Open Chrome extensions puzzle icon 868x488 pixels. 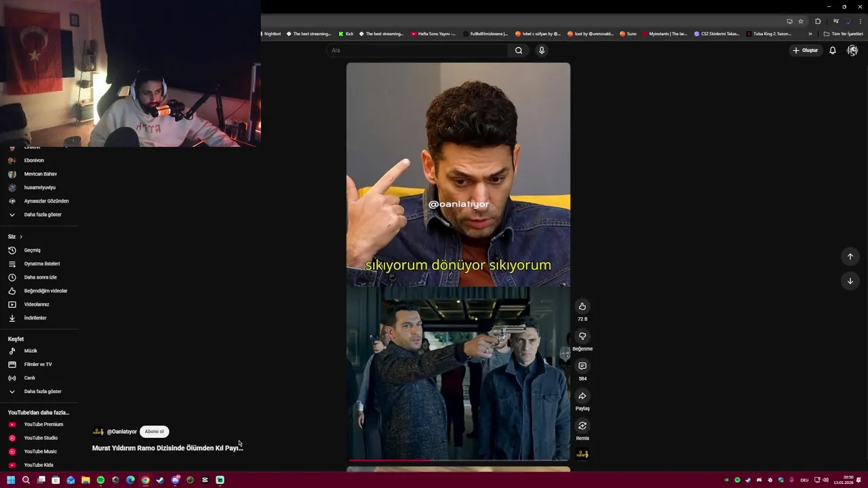[818, 21]
